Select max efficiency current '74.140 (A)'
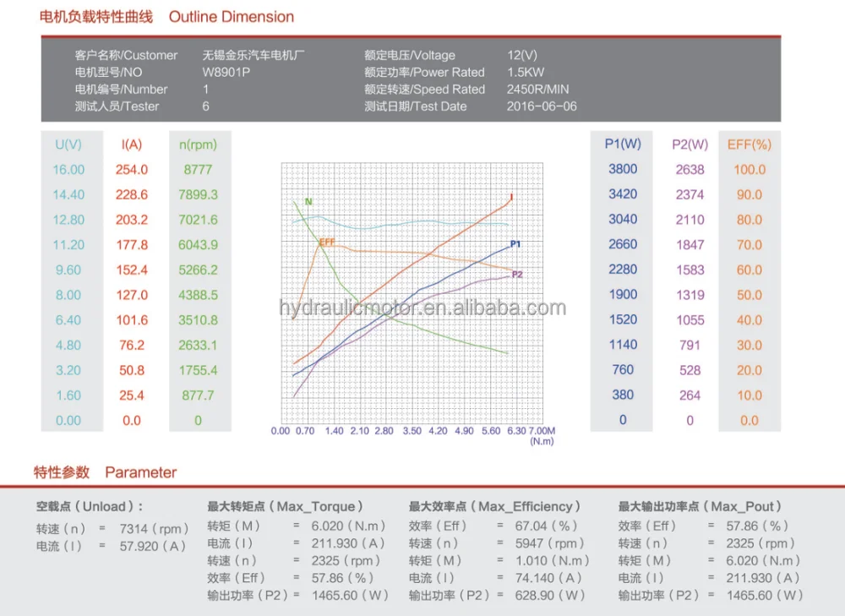 coord(548,578)
